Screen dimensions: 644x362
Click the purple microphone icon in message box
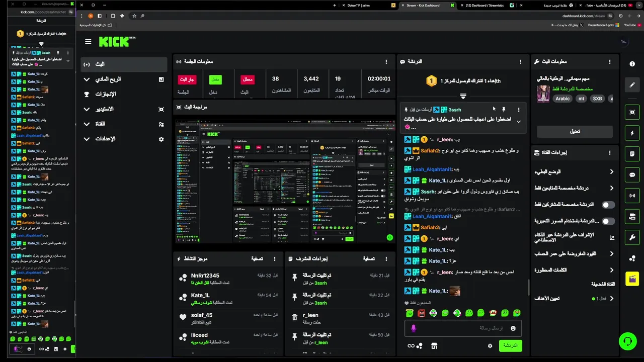point(414,328)
